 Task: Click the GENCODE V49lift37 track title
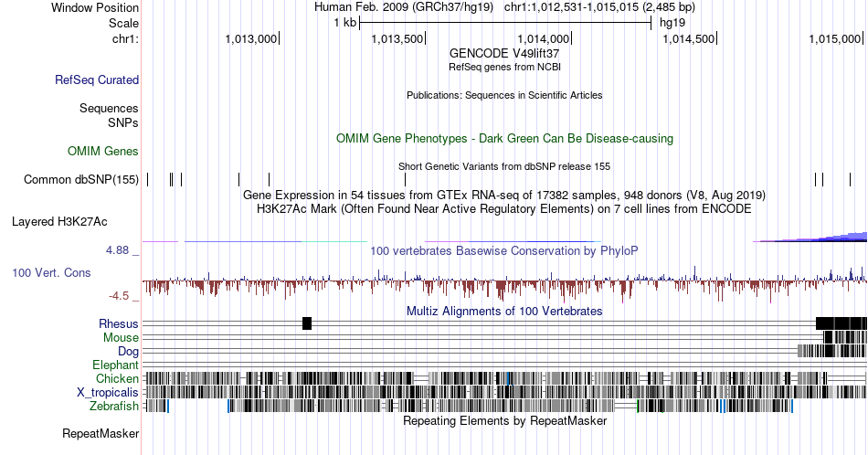(504, 54)
